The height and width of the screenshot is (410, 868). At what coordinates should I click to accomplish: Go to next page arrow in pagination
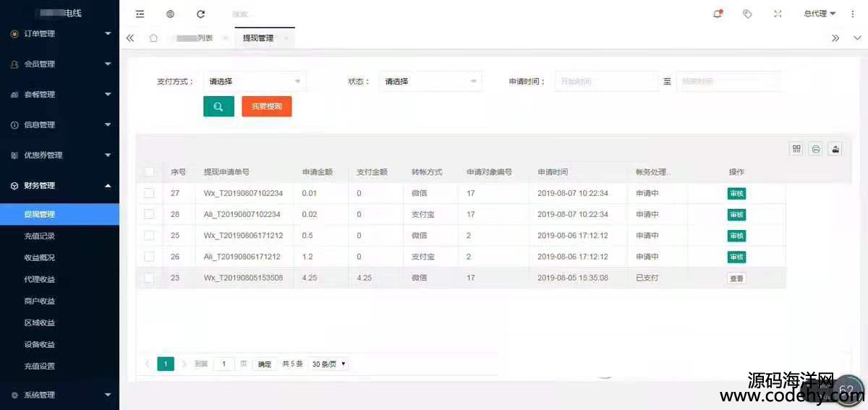(x=184, y=364)
